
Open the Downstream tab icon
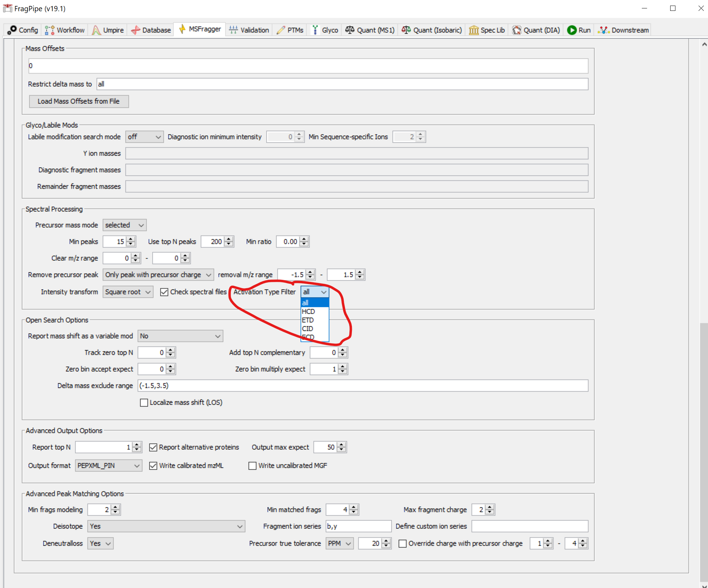pyautogui.click(x=604, y=30)
